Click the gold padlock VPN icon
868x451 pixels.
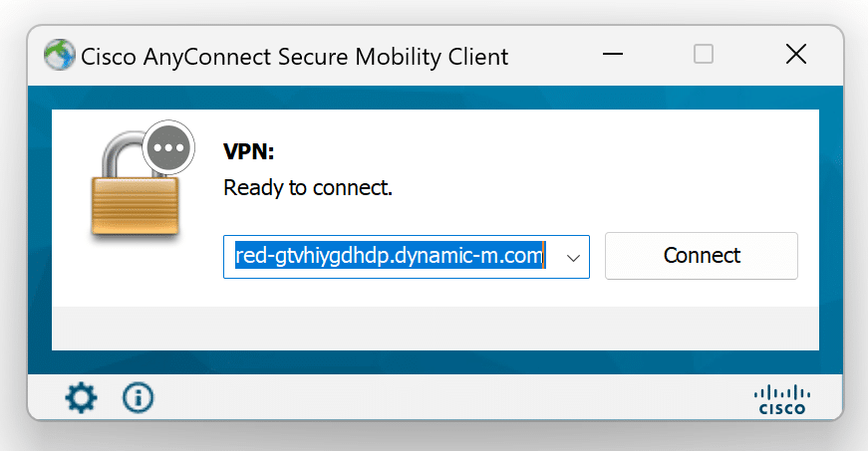coord(133,194)
